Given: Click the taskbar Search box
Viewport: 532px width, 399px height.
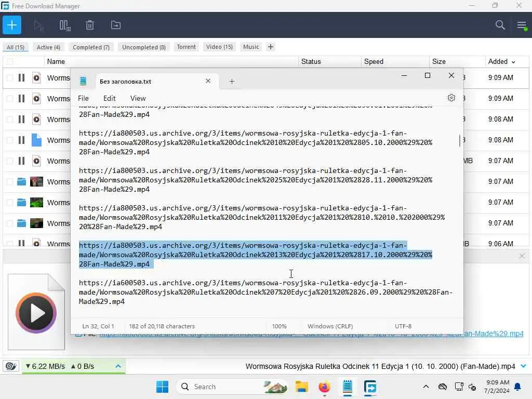Looking at the screenshot, I should [x=232, y=387].
